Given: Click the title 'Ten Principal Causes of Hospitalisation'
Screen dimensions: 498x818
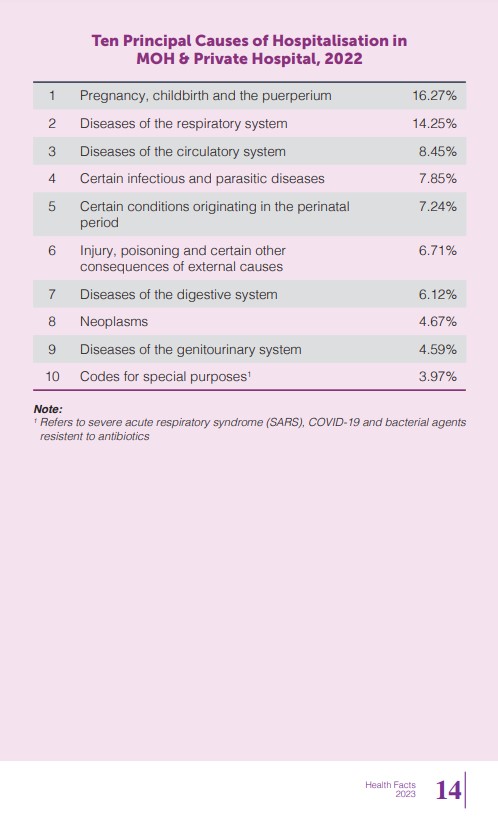Looking at the screenshot, I should 249,50.
